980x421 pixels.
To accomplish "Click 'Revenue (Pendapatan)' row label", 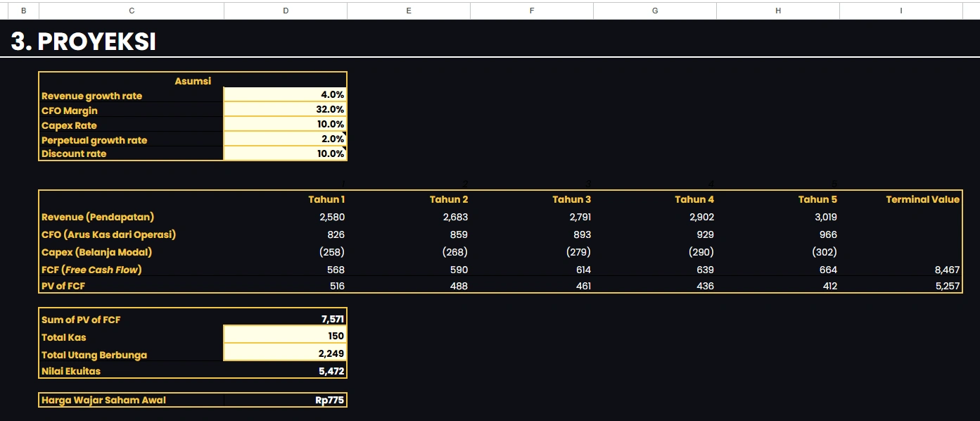I will pyautogui.click(x=98, y=217).
